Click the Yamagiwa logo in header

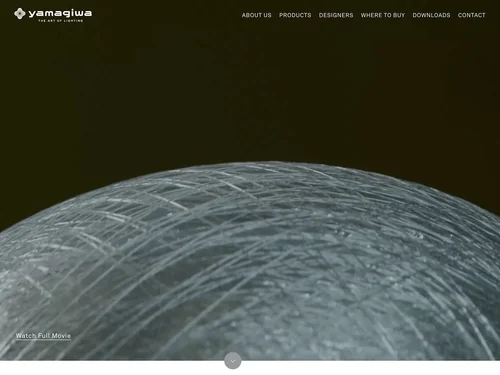click(x=53, y=14)
